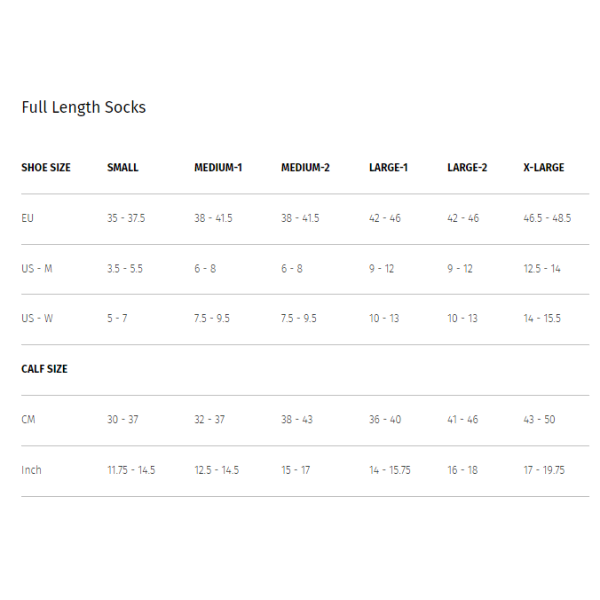Select the US - M row label
The image size is (600, 600).
37,269
